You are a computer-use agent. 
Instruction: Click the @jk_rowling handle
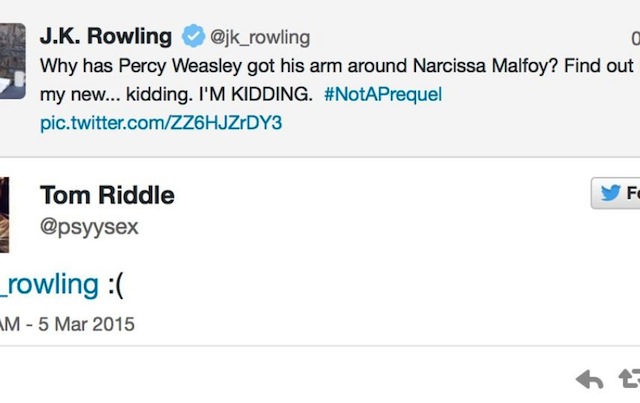[x=260, y=38]
